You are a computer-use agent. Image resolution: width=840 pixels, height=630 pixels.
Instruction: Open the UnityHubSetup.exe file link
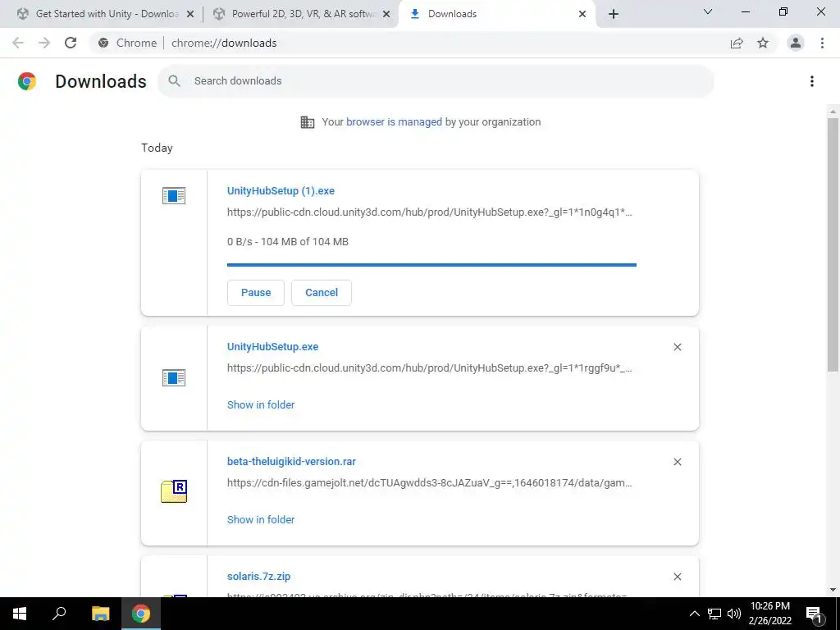pyautogui.click(x=272, y=347)
